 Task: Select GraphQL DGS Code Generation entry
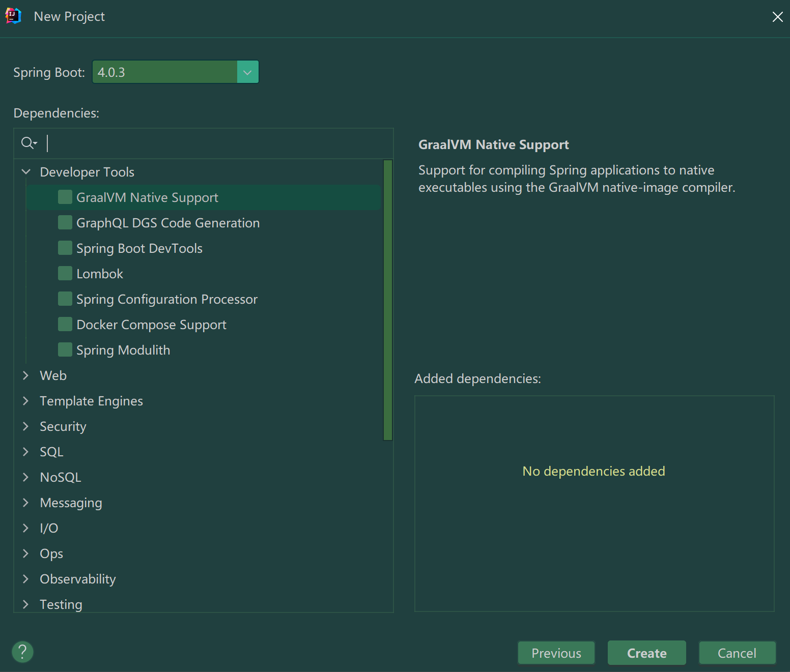pyautogui.click(x=168, y=223)
